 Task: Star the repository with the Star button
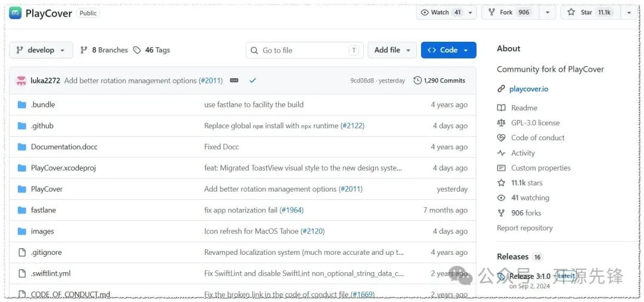590,13
